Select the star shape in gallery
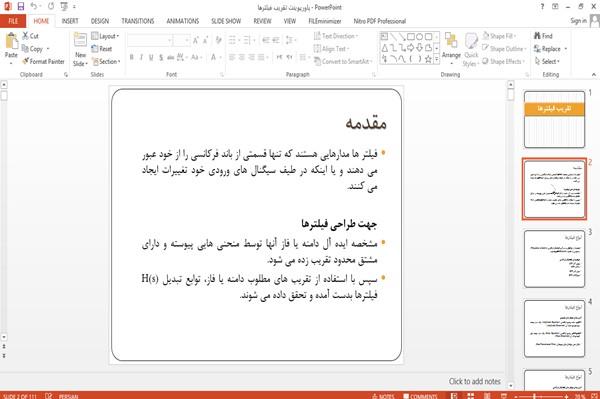The image size is (600, 399). [x=428, y=59]
